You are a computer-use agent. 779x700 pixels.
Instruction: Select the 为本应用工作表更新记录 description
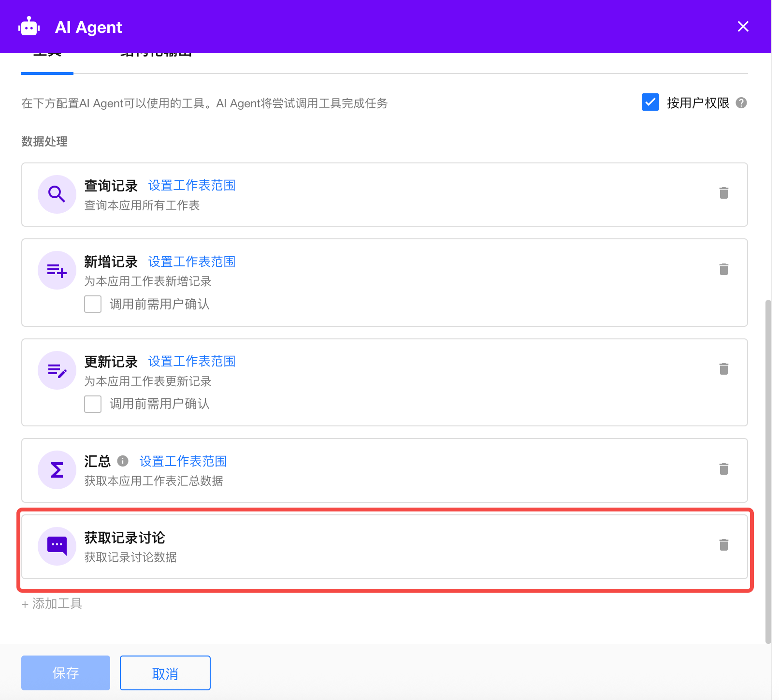148,381
